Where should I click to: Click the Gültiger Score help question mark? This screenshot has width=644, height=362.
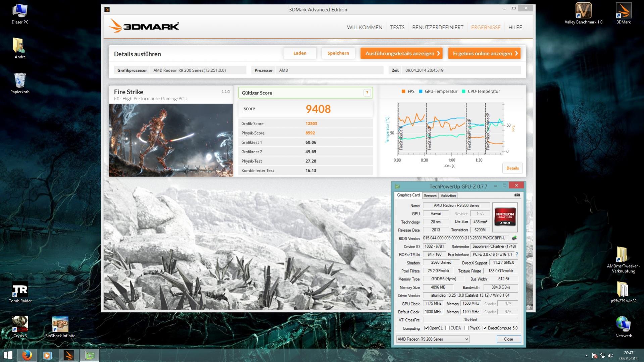coord(367,93)
